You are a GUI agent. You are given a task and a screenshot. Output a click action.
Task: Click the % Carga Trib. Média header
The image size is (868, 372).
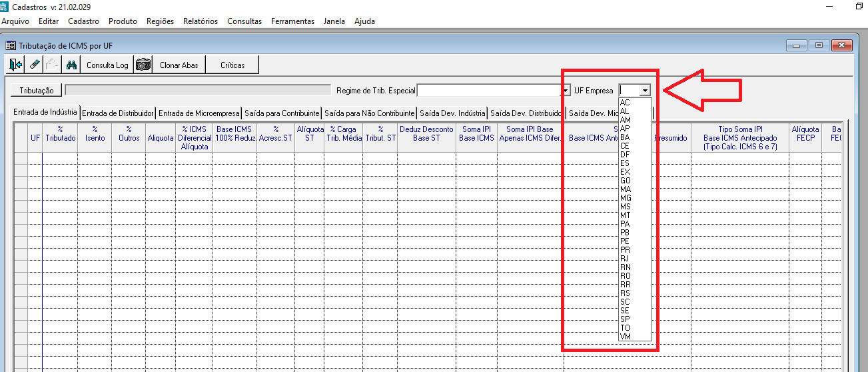pos(344,138)
